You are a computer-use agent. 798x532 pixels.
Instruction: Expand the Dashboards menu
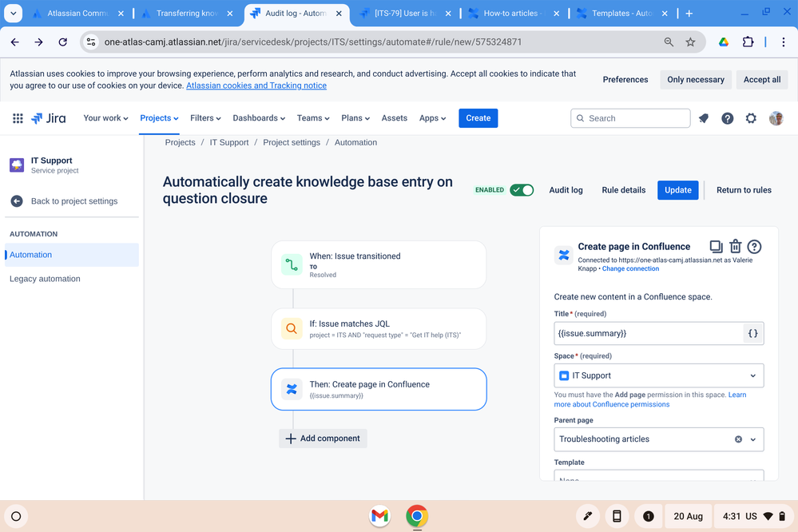259,118
